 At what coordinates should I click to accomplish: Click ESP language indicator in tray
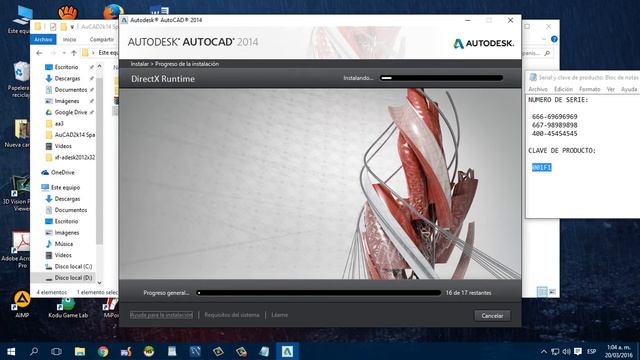pos(591,351)
